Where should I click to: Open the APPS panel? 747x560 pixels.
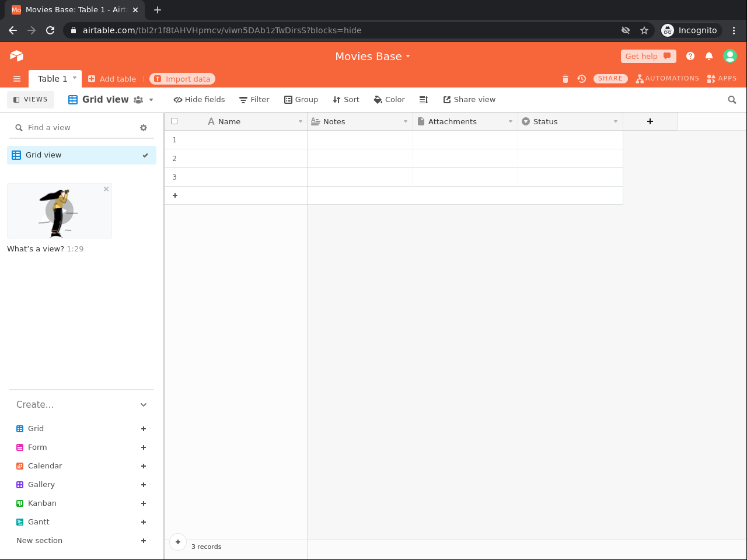coord(722,79)
